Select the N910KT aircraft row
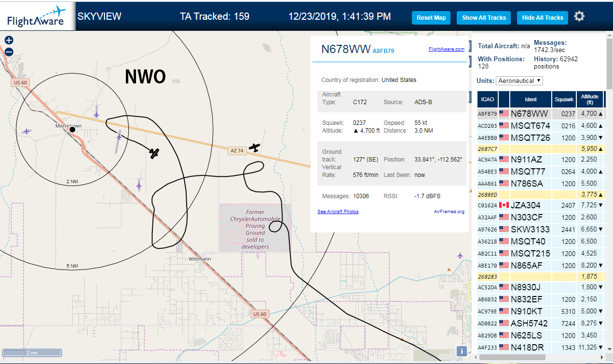This screenshot has width=613, height=364. click(540, 311)
